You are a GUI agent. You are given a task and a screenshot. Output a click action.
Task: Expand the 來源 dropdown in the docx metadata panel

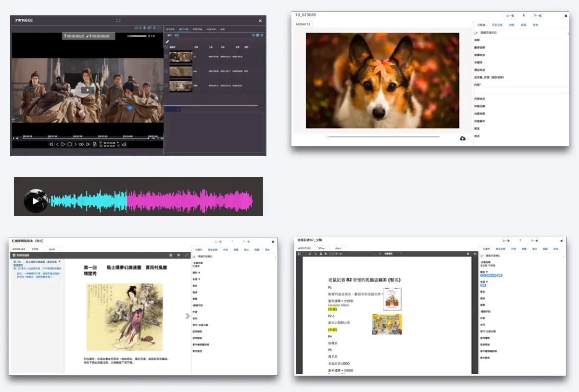pyautogui.click(x=484, y=282)
